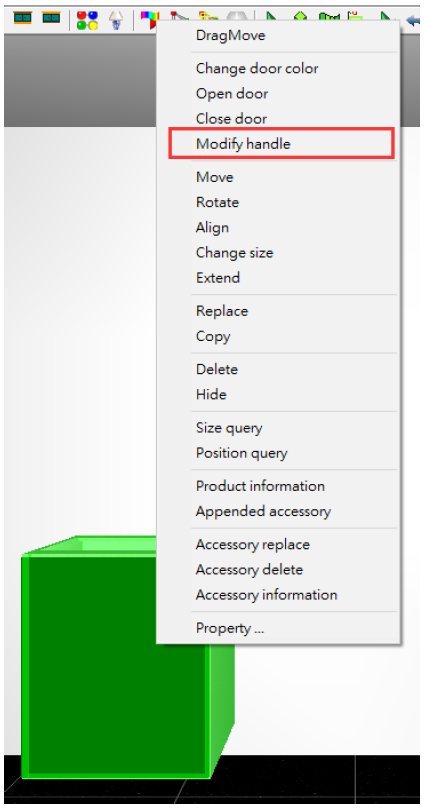Choose Rotate from the context menu

point(217,202)
